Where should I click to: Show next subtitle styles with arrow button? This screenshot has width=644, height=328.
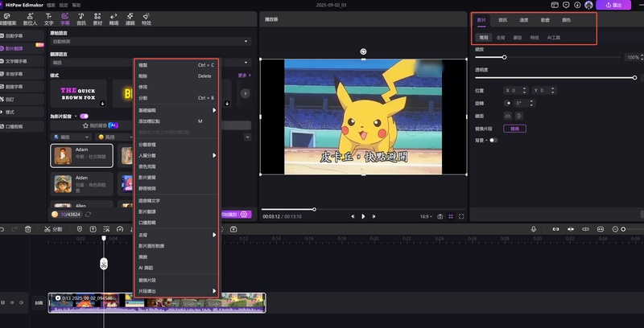pyautogui.click(x=245, y=93)
